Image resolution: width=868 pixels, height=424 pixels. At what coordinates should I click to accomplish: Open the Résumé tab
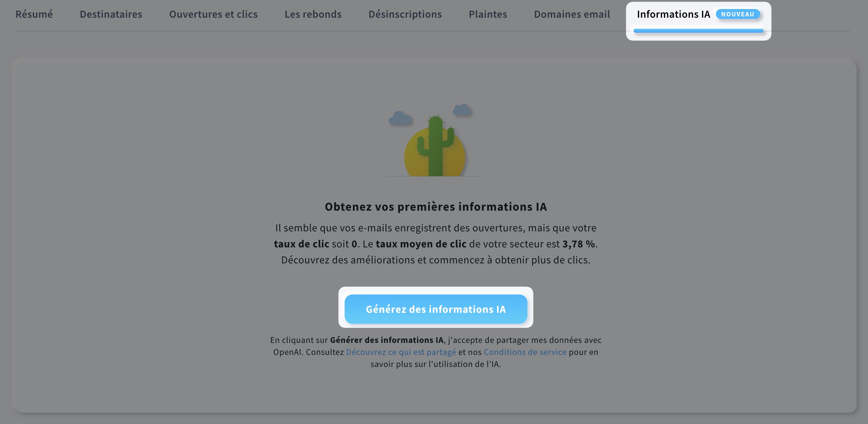[34, 14]
